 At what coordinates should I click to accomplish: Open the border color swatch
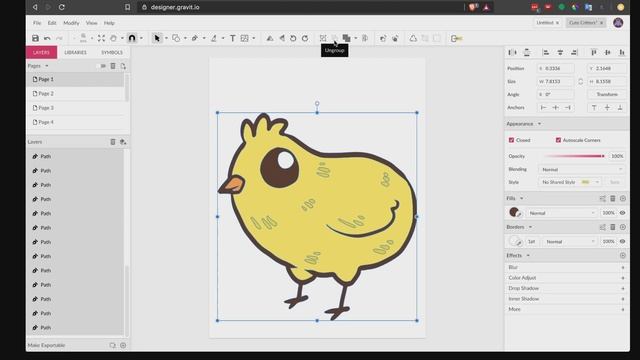pyautogui.click(x=515, y=241)
